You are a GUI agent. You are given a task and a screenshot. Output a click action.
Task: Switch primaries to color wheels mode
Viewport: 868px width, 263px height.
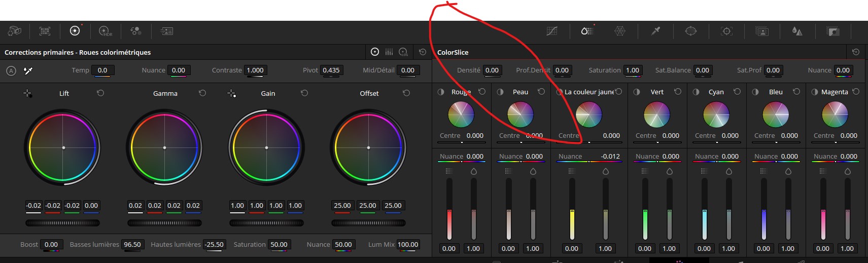pos(375,52)
